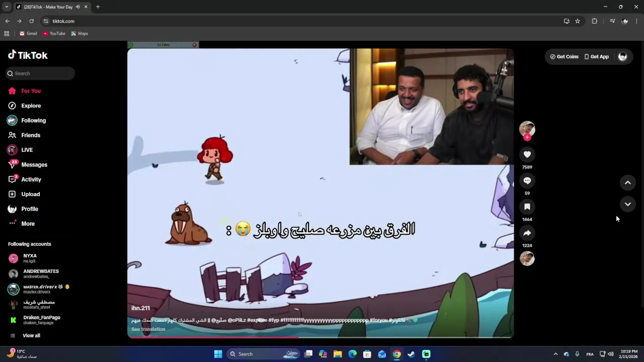Open the Chrome three-dot menu
The height and width of the screenshot is (362, 644).
636,21
